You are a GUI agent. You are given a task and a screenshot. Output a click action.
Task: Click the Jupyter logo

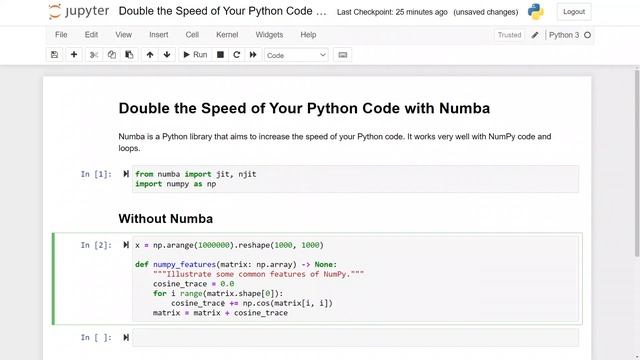(x=79, y=11)
